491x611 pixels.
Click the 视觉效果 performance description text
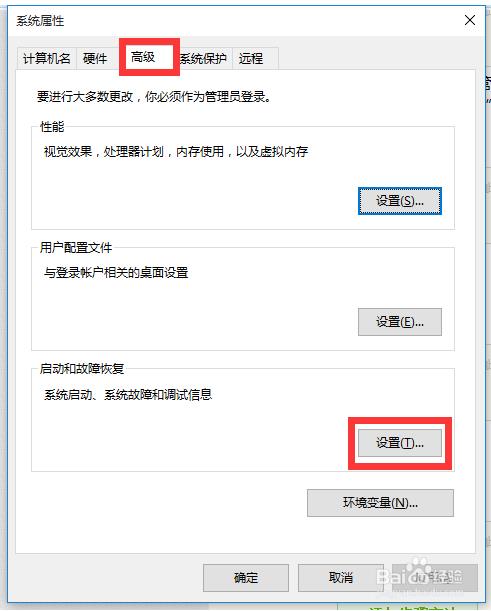click(x=176, y=152)
